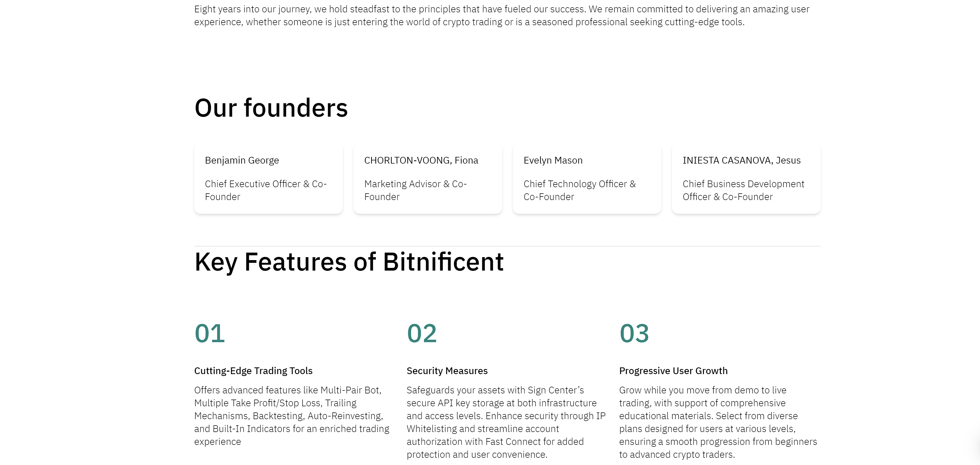
Task: Click Benjamin George's founder name
Action: 242,160
